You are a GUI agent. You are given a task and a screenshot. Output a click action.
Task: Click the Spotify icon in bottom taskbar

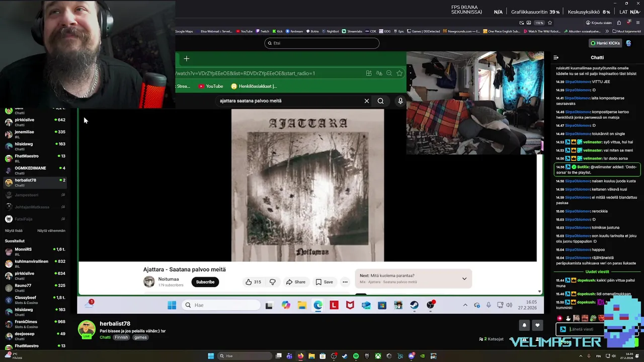click(356, 356)
